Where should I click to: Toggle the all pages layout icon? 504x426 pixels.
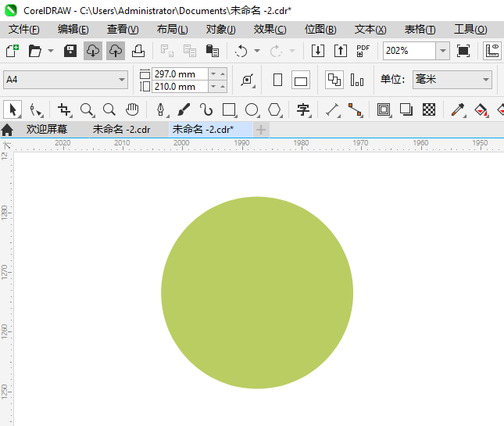coord(334,80)
